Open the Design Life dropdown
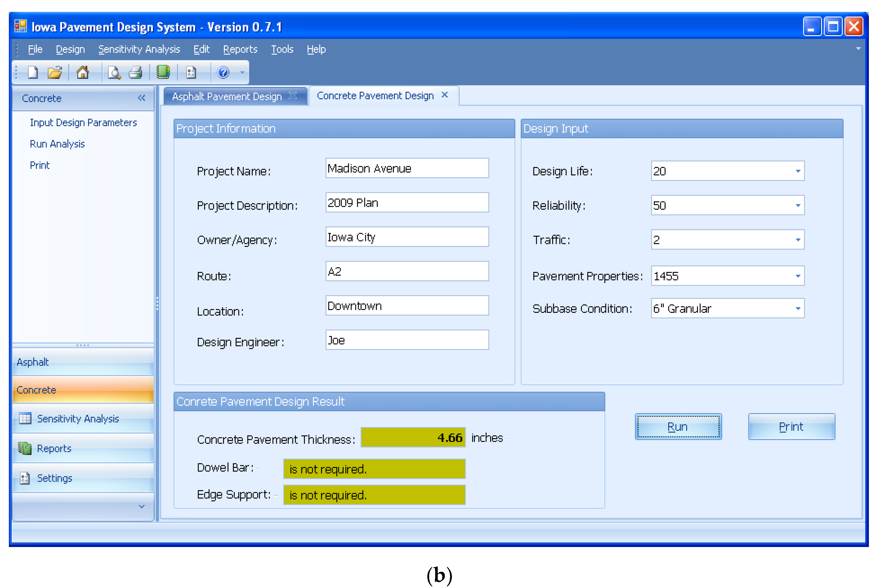The image size is (878, 588). (798, 171)
